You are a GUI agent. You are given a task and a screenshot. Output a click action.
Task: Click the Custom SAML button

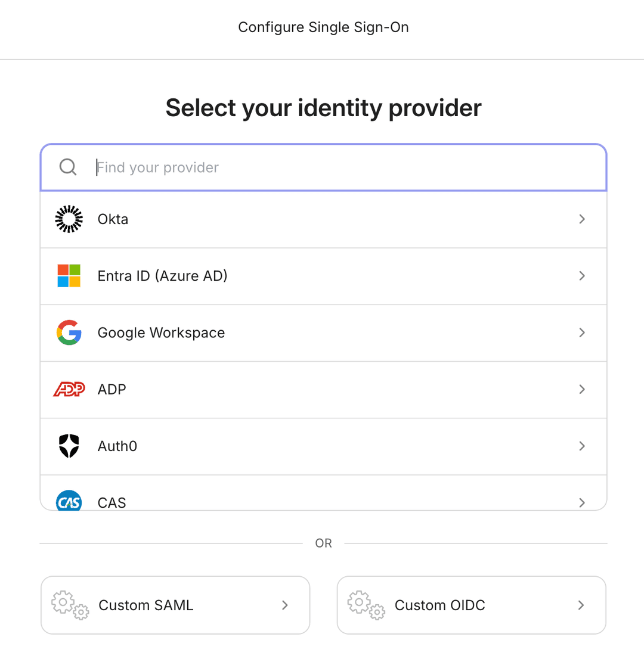(x=175, y=605)
